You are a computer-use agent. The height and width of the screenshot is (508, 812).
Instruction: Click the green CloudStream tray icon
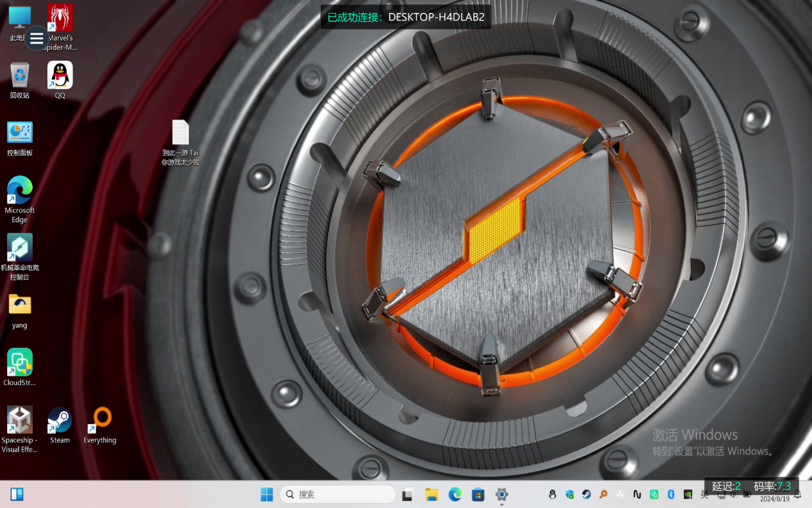654,495
